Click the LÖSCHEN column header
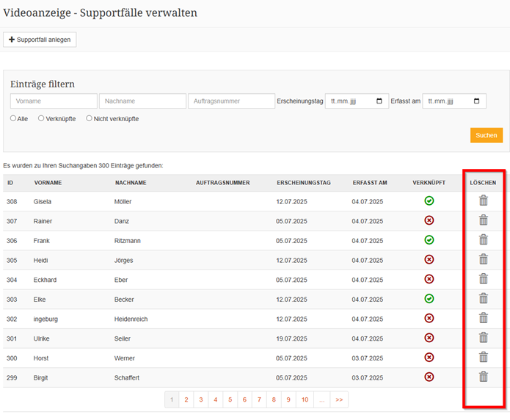Viewport: 510px width, 420px height. click(483, 183)
